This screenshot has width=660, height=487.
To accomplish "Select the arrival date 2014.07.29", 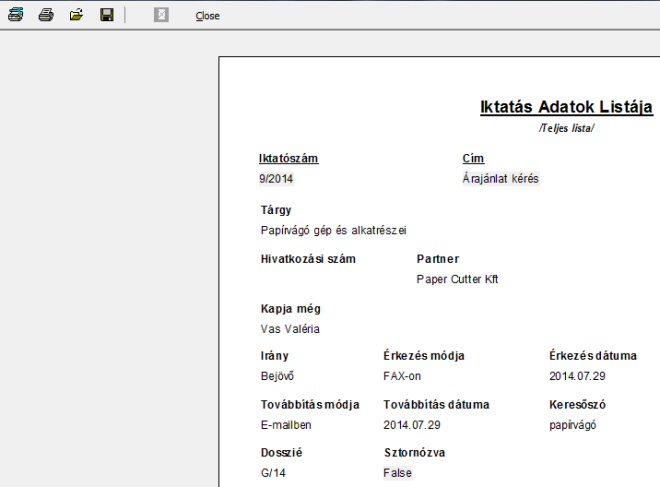I will [x=577, y=376].
